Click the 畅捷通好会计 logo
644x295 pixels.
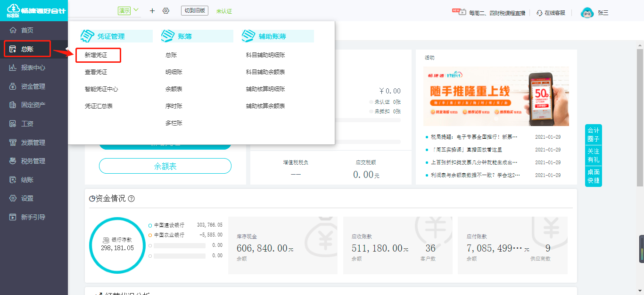35,10
